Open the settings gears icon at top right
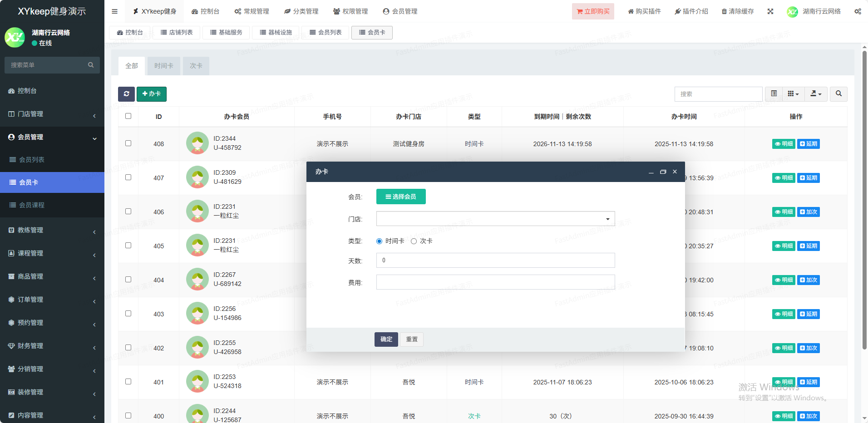 pyautogui.click(x=858, y=11)
